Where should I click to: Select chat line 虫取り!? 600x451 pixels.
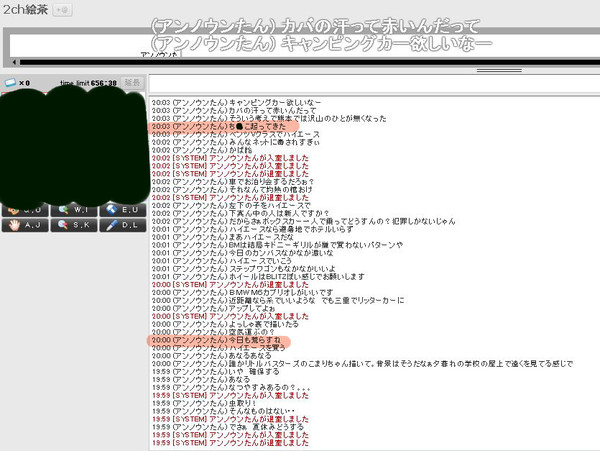(x=204, y=404)
